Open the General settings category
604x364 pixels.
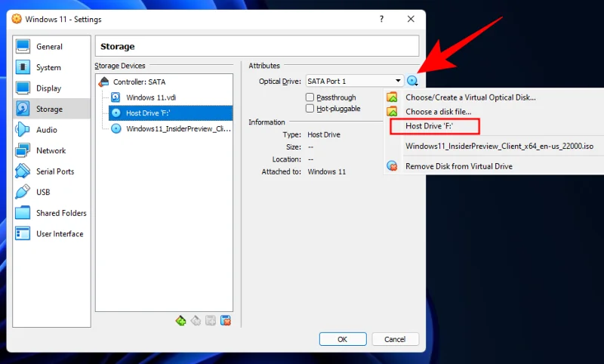[51, 47]
